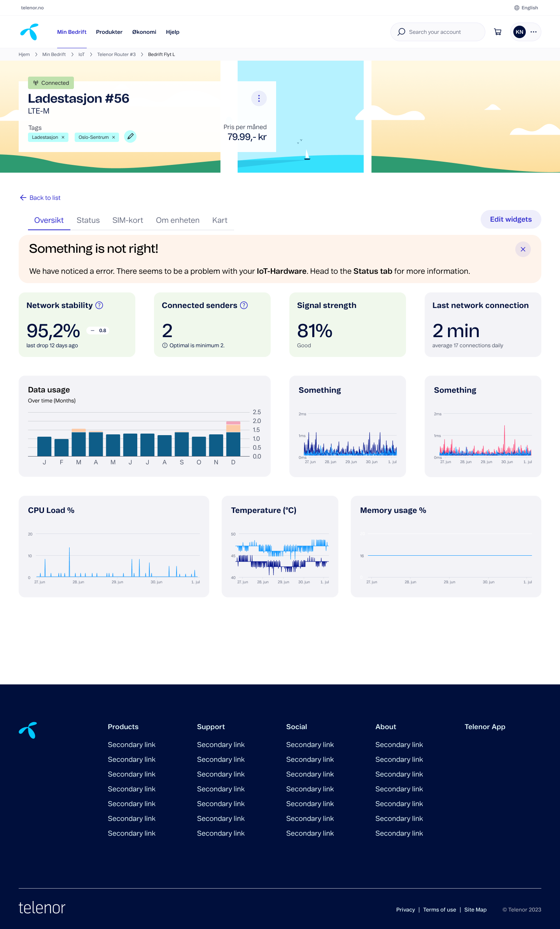Click the Data usage bar chart December bar

[233, 439]
